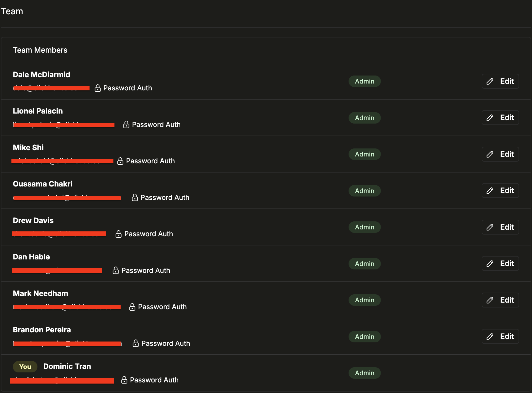Image resolution: width=532 pixels, height=393 pixels.
Task: Click the lock icon on Mike Shi's Password Auth
Action: click(120, 161)
